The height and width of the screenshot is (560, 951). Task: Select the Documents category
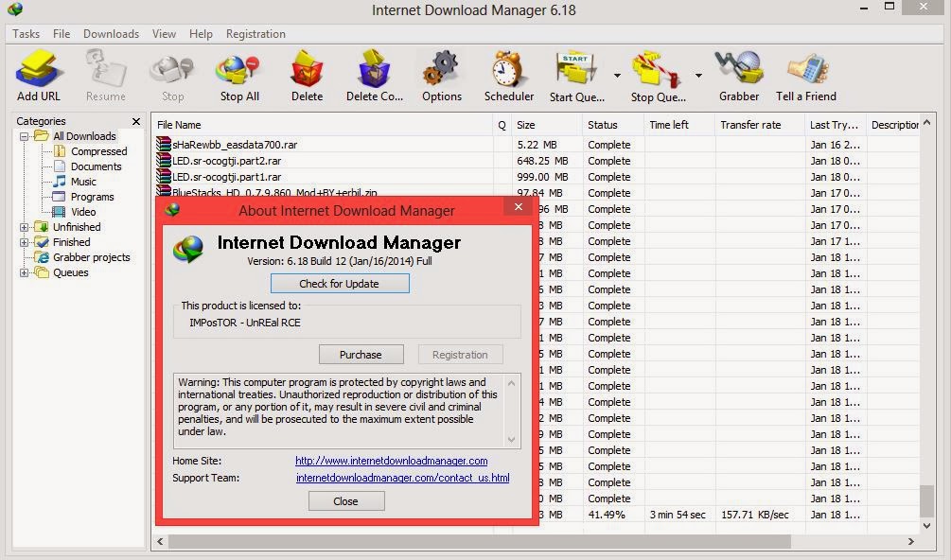[96, 166]
